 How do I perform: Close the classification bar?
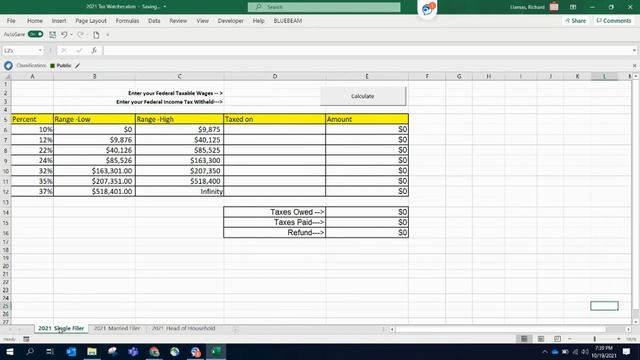(634, 65)
